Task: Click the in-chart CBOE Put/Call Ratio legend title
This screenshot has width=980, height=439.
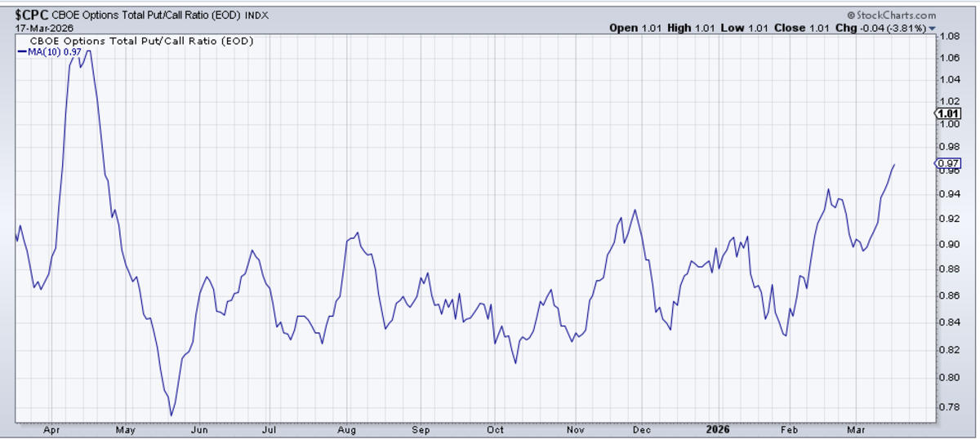Action: 141,40
